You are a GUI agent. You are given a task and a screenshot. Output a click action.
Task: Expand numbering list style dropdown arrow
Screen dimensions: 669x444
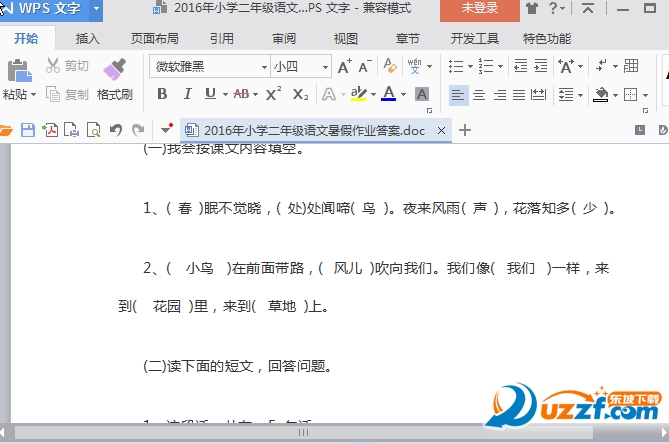point(500,67)
